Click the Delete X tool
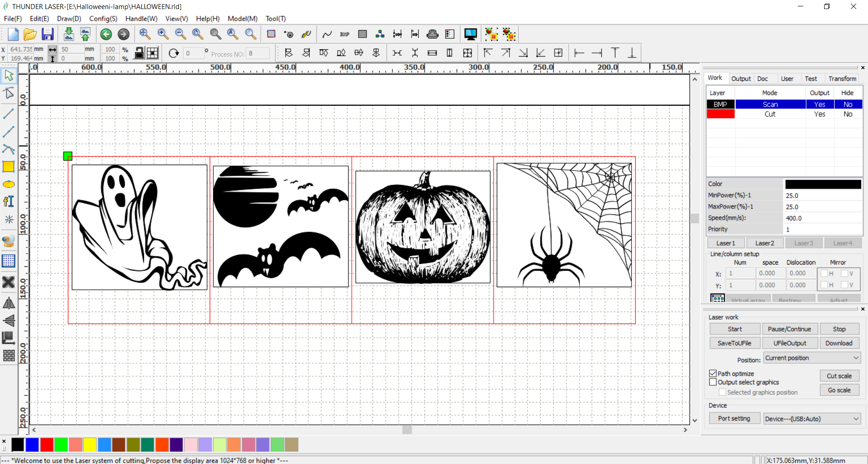 click(9, 282)
